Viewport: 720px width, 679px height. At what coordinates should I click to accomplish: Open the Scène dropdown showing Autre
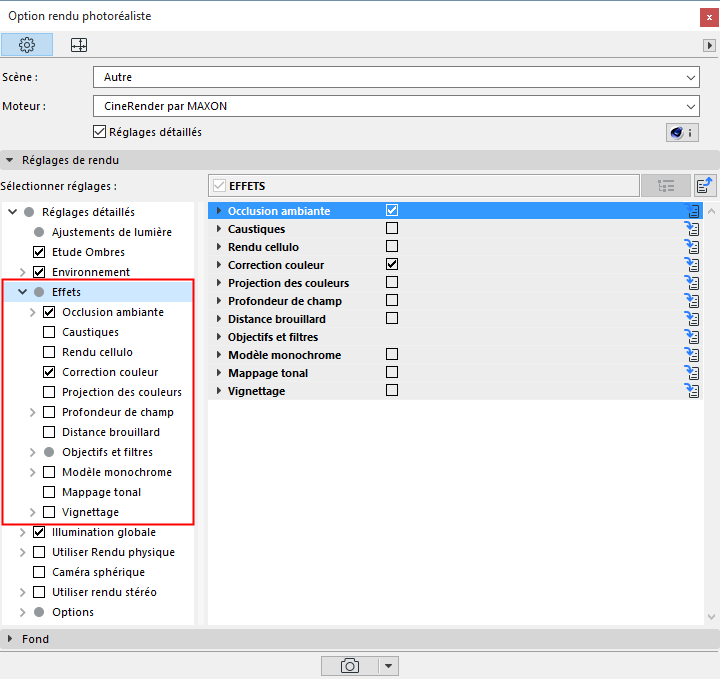coord(396,77)
